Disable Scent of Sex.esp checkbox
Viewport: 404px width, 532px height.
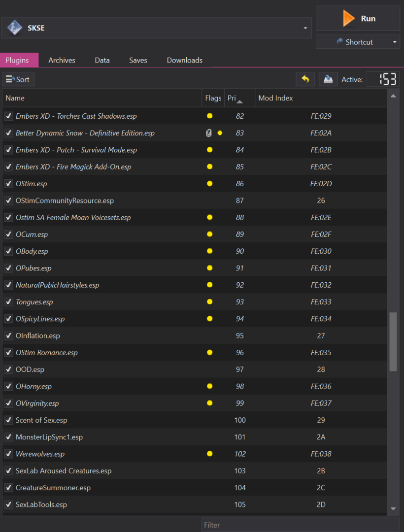pyautogui.click(x=8, y=420)
